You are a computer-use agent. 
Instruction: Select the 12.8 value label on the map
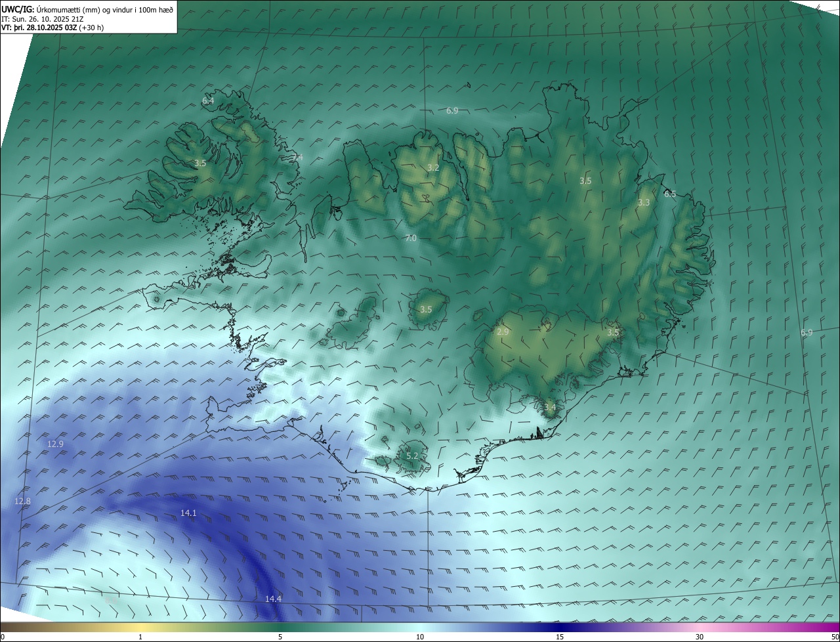click(22, 501)
